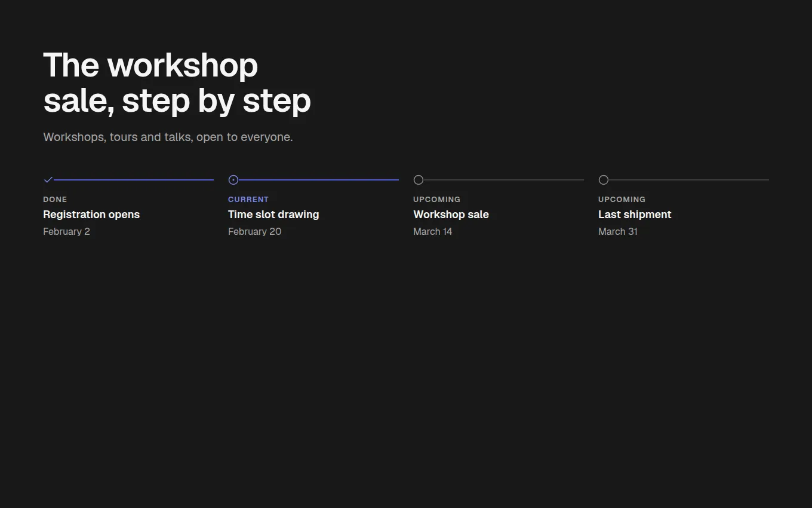Click the Workshop sale step circle marker
812x508 pixels.
coord(419,180)
